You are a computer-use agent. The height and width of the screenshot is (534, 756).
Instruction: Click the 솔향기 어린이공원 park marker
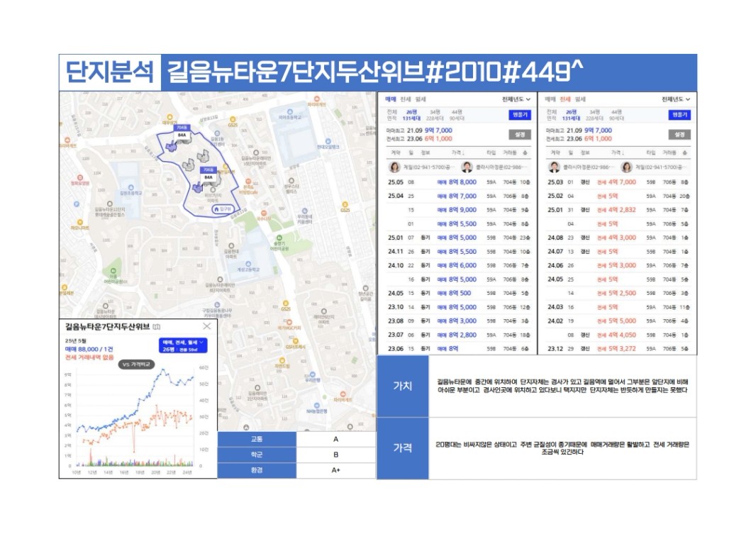pyautogui.click(x=279, y=243)
